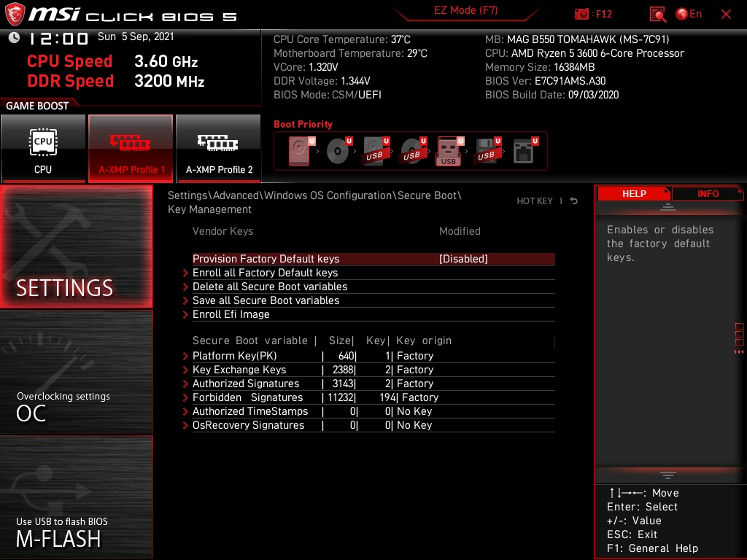The width and height of the screenshot is (747, 560).
Task: Switch to the INFO tab
Action: click(708, 194)
